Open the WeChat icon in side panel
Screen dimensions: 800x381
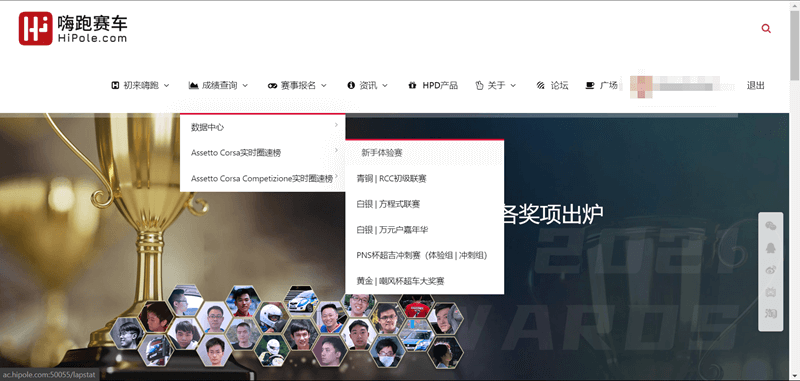[x=770, y=226]
